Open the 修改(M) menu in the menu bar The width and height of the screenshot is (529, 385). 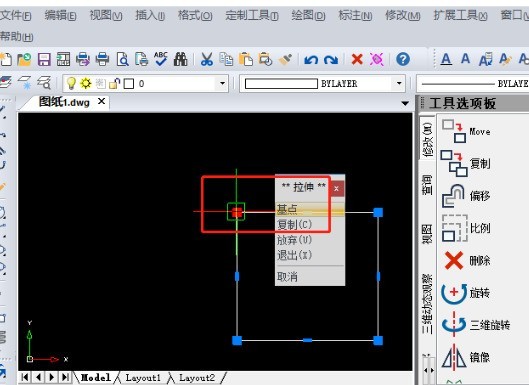tap(402, 16)
